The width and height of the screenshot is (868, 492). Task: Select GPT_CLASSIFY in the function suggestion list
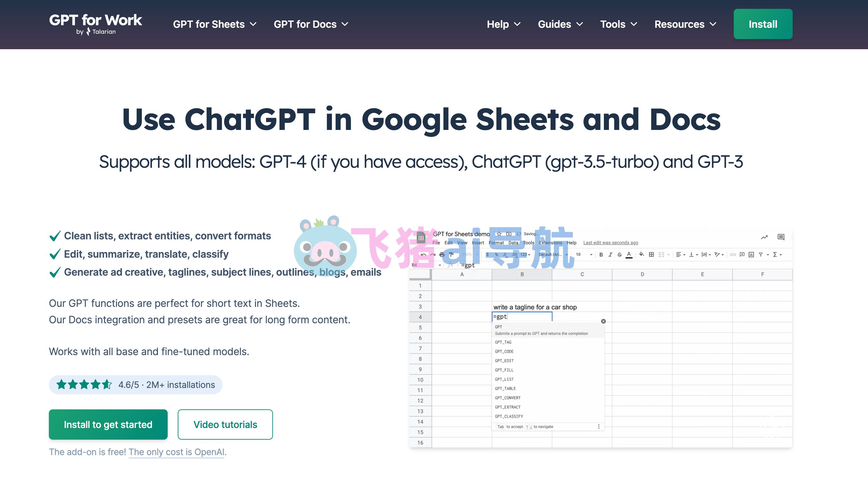[x=509, y=416]
